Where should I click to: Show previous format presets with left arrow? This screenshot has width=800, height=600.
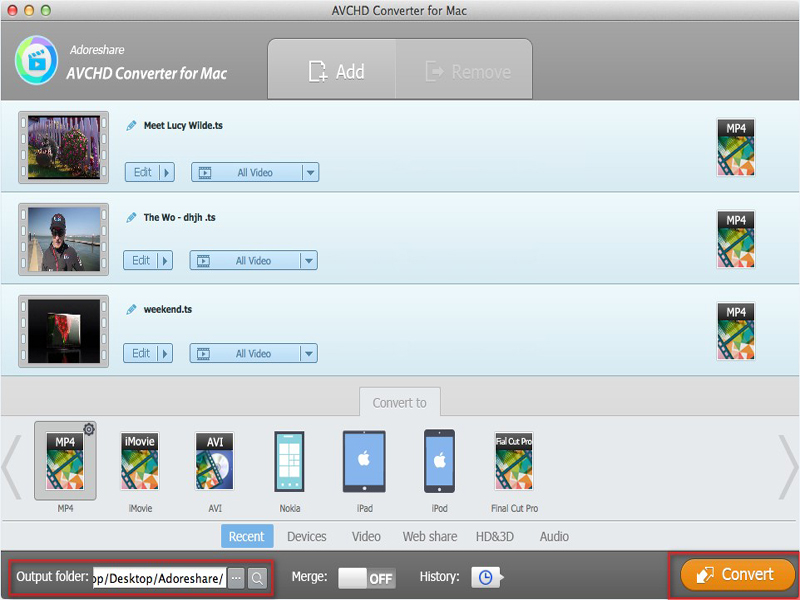point(12,466)
